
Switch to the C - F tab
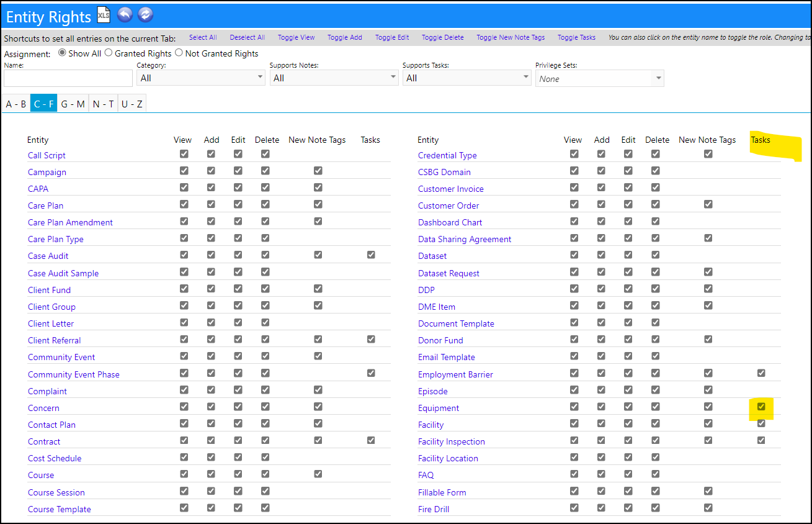tap(44, 104)
